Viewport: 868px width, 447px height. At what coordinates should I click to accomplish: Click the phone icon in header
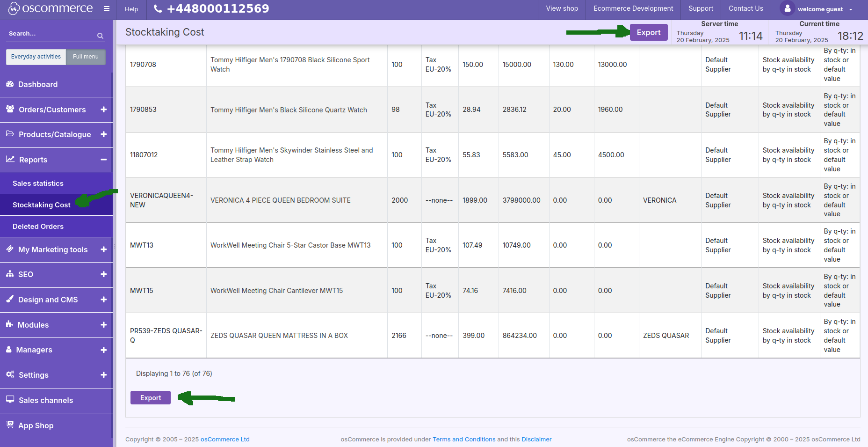pyautogui.click(x=158, y=8)
